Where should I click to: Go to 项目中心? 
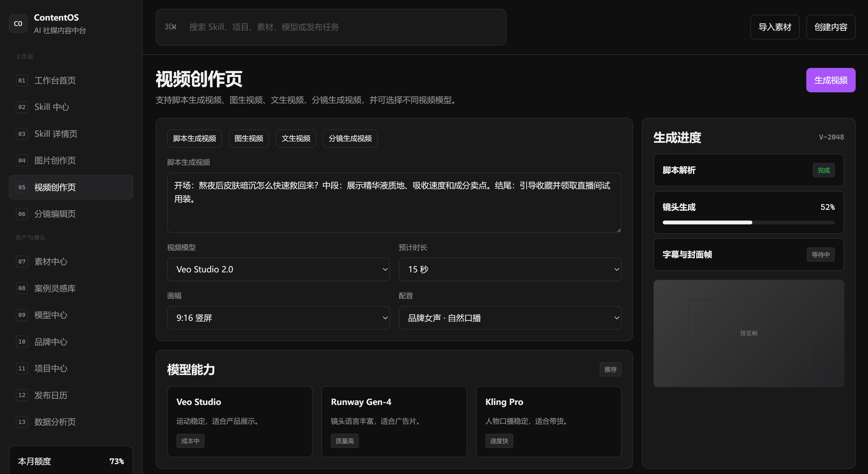71,368
